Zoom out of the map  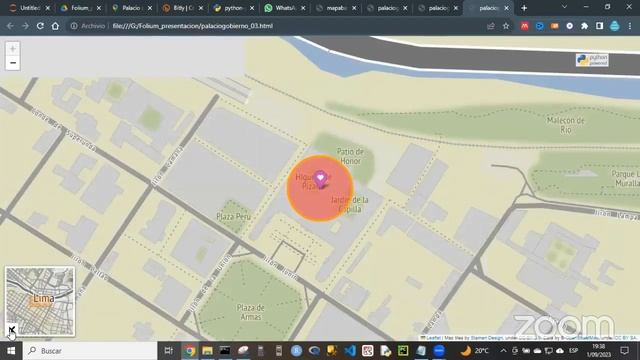point(13,63)
